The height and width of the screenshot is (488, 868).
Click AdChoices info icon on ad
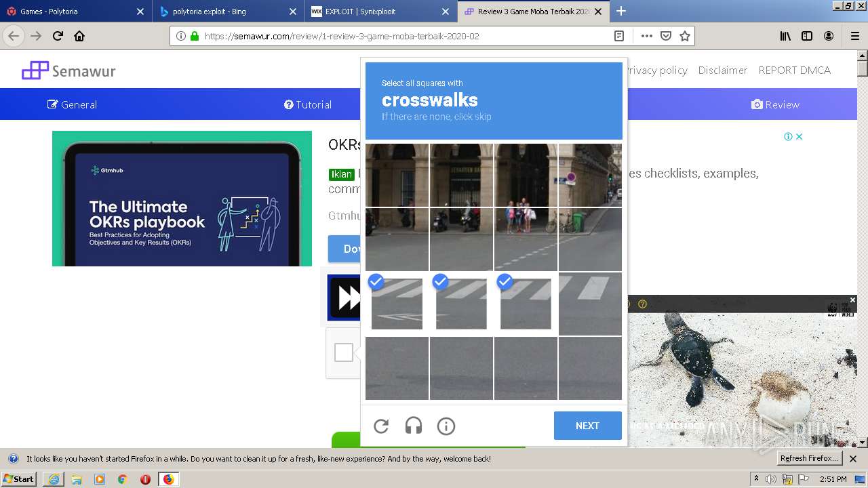pyautogui.click(x=788, y=136)
